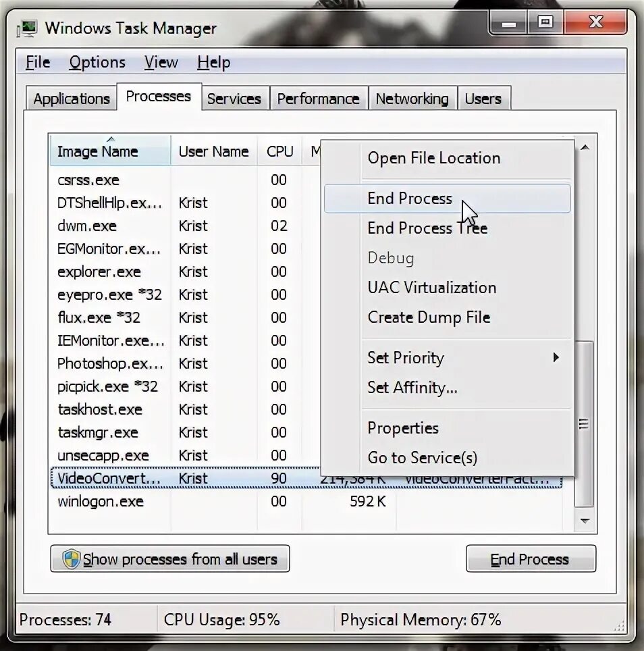Viewport: 644px width, 651px height.
Task: Select the winlogon.exe process
Action: [x=306, y=502]
